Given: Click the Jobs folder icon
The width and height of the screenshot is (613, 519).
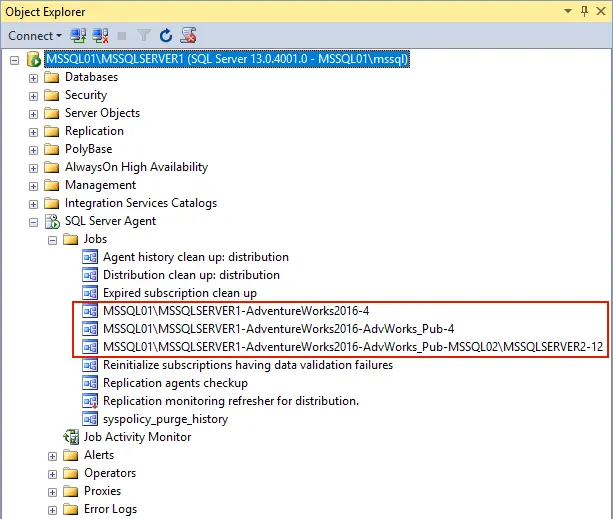Looking at the screenshot, I should (x=71, y=239).
